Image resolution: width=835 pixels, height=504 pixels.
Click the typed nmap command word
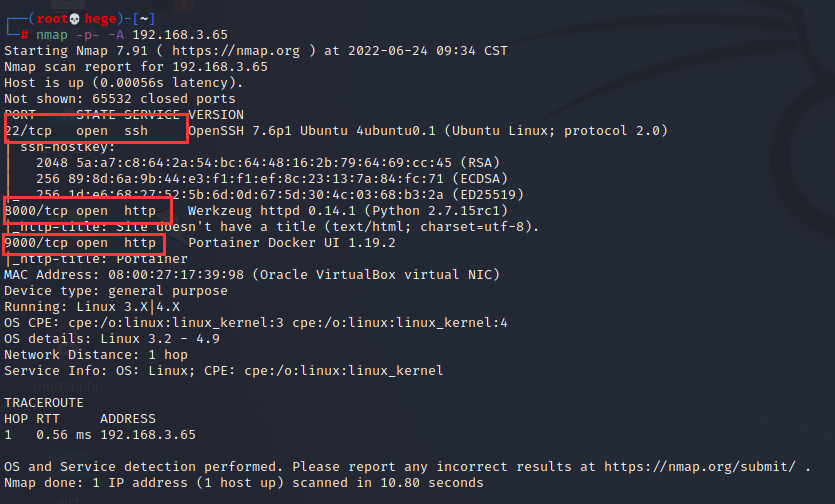pos(52,35)
